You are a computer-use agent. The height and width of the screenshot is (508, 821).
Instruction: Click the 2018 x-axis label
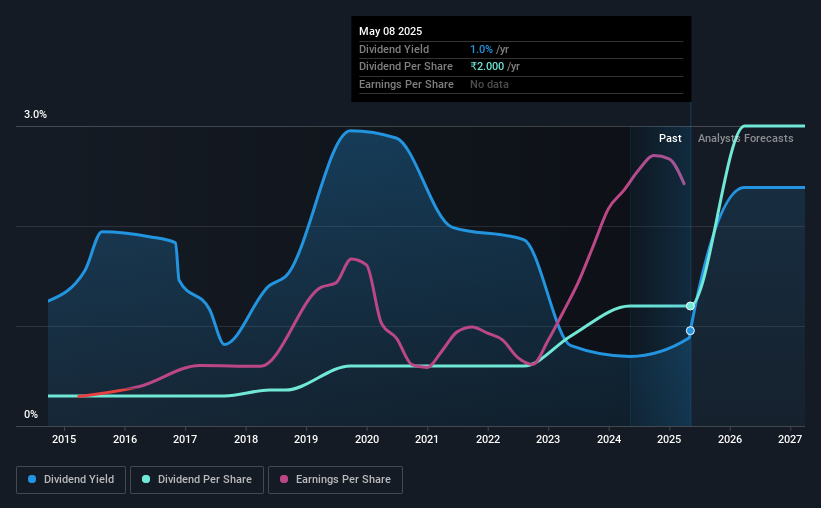(246, 439)
